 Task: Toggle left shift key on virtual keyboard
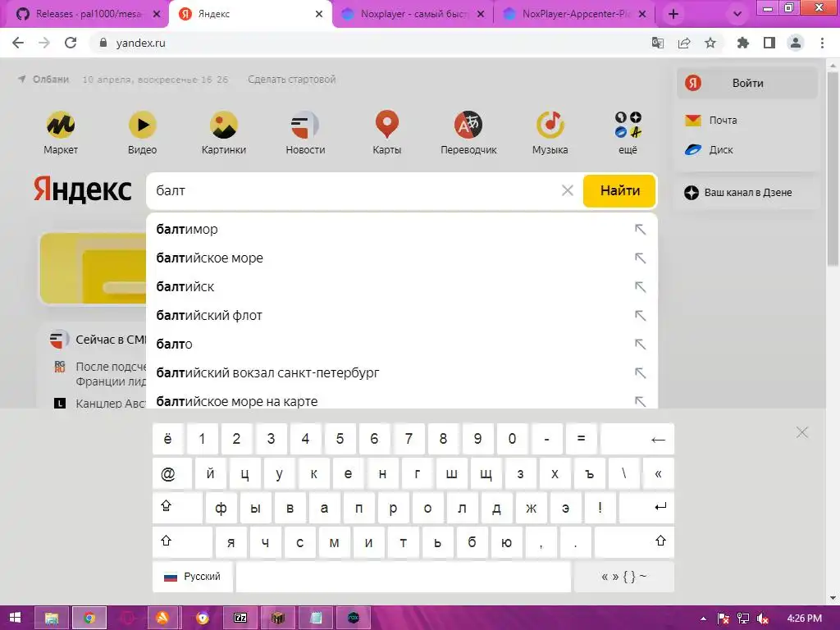pos(182,541)
